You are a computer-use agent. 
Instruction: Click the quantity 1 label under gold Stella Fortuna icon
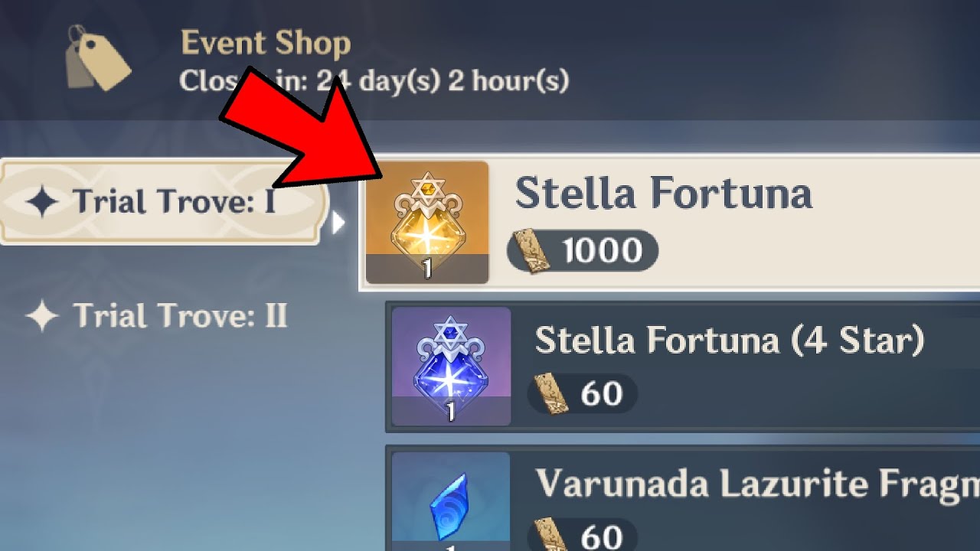pos(427,269)
